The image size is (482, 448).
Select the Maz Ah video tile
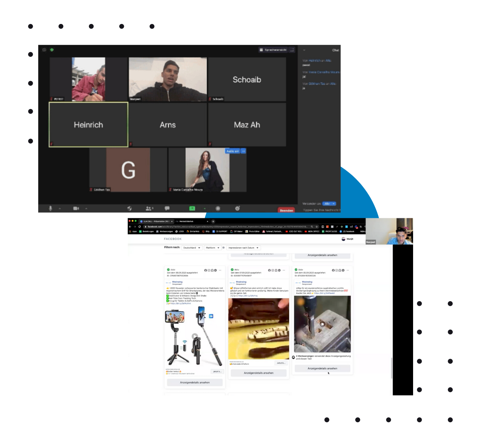click(247, 125)
